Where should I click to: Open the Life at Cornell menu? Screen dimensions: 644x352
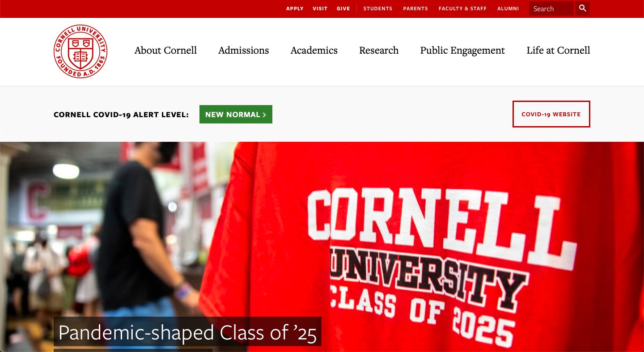click(558, 51)
